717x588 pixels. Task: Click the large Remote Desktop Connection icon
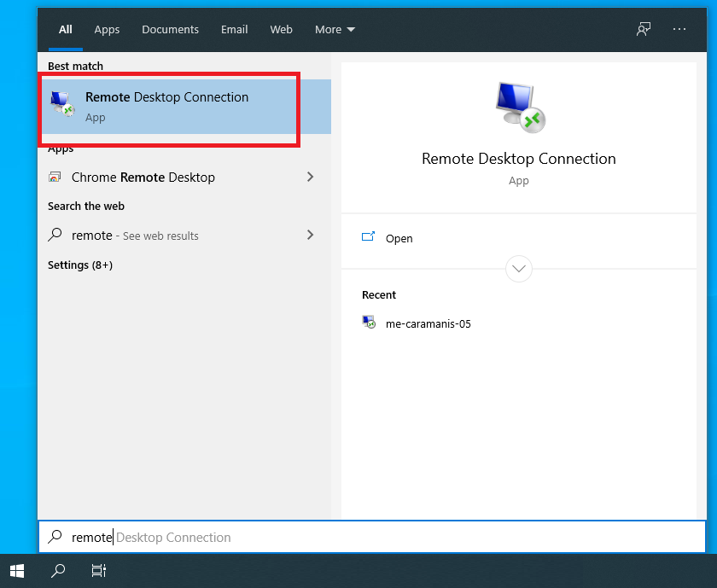pyautogui.click(x=518, y=106)
